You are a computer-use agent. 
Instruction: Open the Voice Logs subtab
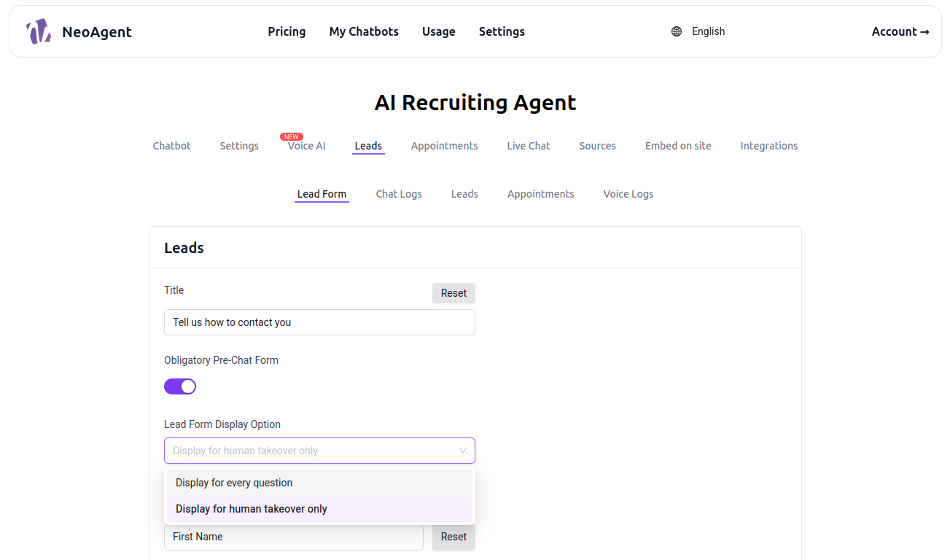(628, 194)
